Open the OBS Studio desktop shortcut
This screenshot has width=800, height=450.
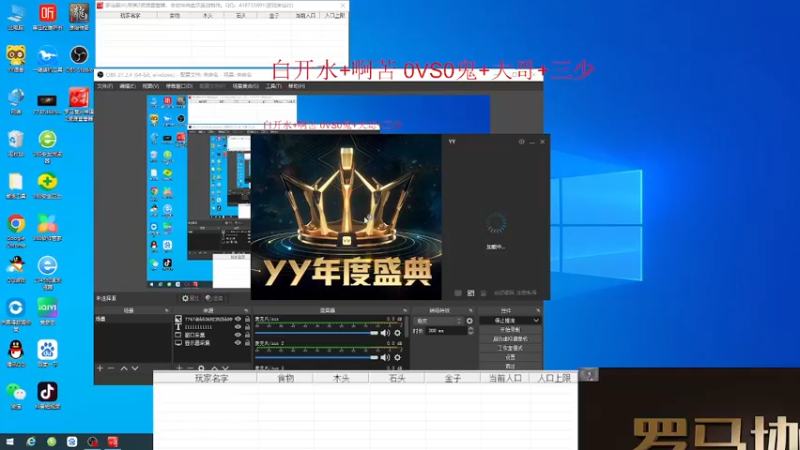pos(79,58)
